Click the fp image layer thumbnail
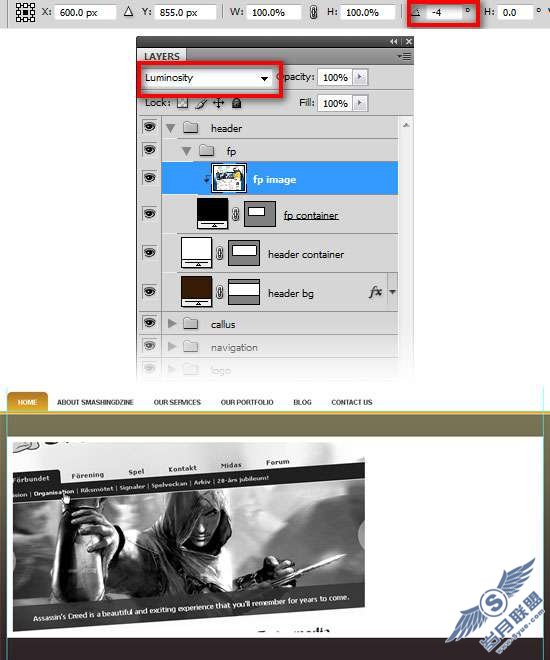Viewport: 550px width, 660px height. 229,178
